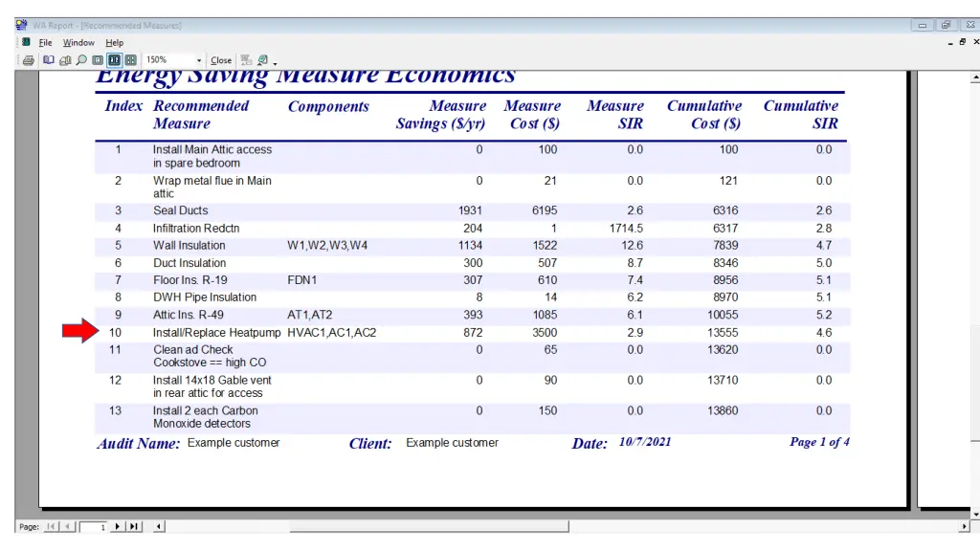Viewport: 980px width, 551px height.
Task: Click 'Install Main Attic access' measure
Action: 212,156
